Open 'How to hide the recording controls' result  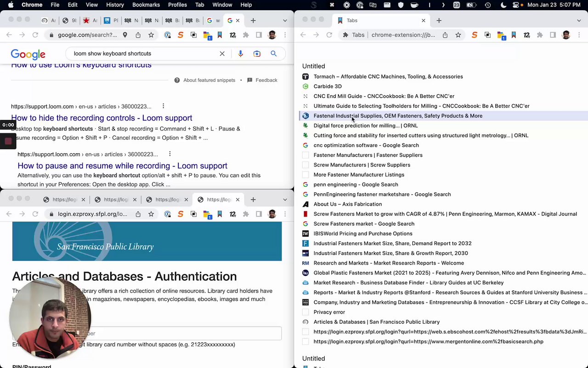pyautogui.click(x=102, y=118)
